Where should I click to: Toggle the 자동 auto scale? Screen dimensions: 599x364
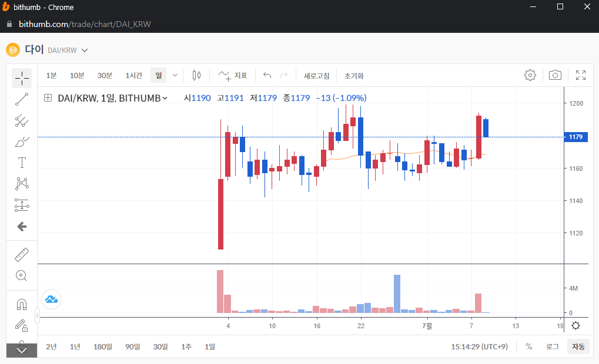coord(578,346)
